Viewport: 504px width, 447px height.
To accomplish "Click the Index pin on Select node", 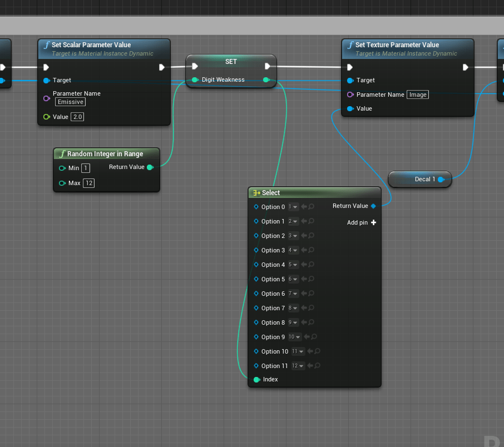I will (x=256, y=380).
